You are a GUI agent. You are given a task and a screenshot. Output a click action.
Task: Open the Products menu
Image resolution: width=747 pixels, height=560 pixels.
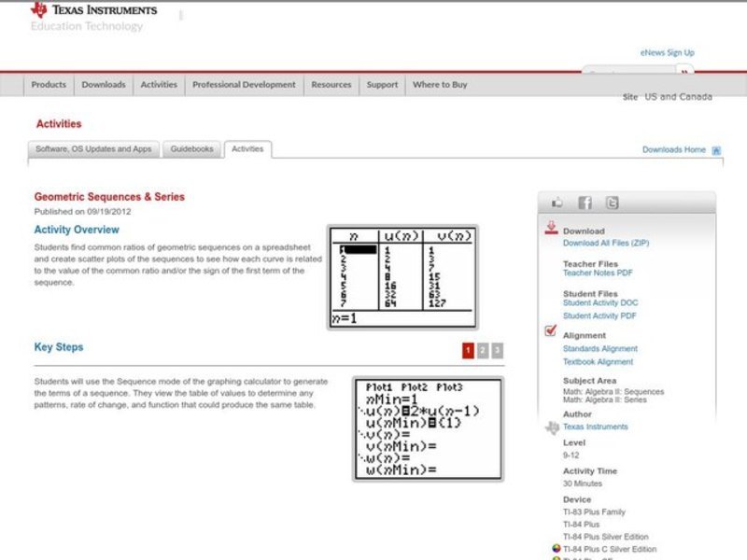[48, 84]
